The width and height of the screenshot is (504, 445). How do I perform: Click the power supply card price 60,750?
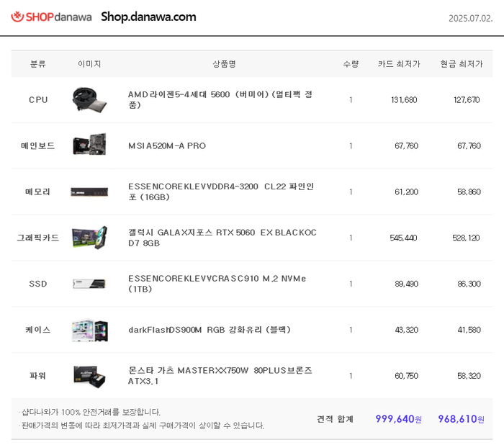[406, 376]
